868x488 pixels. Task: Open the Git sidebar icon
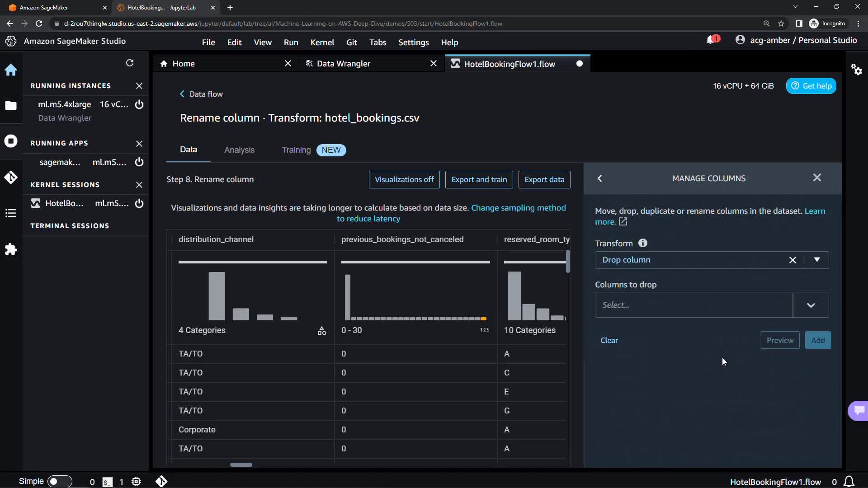pyautogui.click(x=11, y=177)
